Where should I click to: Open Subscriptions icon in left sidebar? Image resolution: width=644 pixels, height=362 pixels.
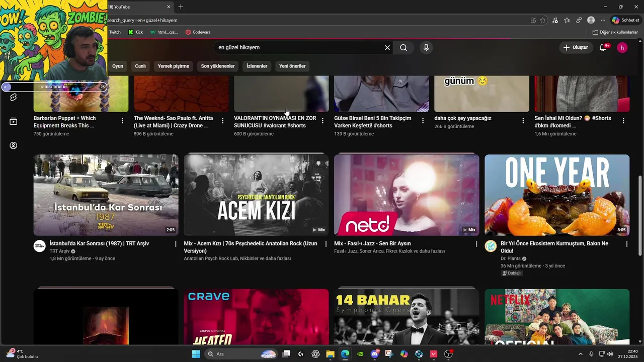point(14,121)
